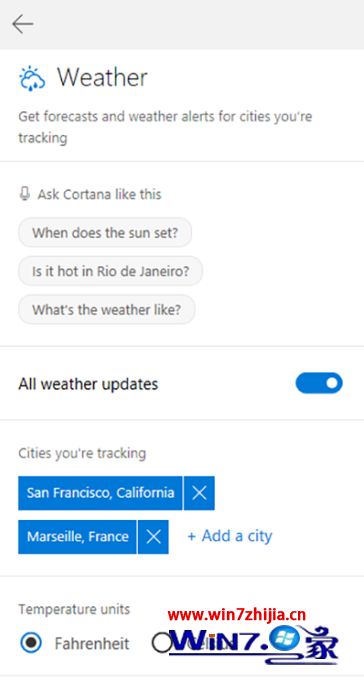
Task: Click the Cities you're tracking label
Action: click(82, 453)
